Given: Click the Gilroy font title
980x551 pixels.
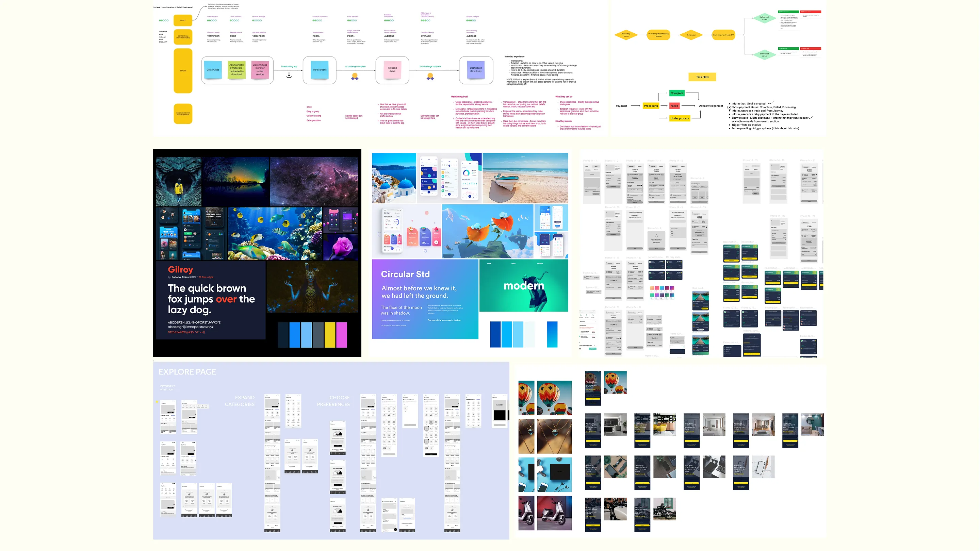Looking at the screenshot, I should click(x=180, y=270).
